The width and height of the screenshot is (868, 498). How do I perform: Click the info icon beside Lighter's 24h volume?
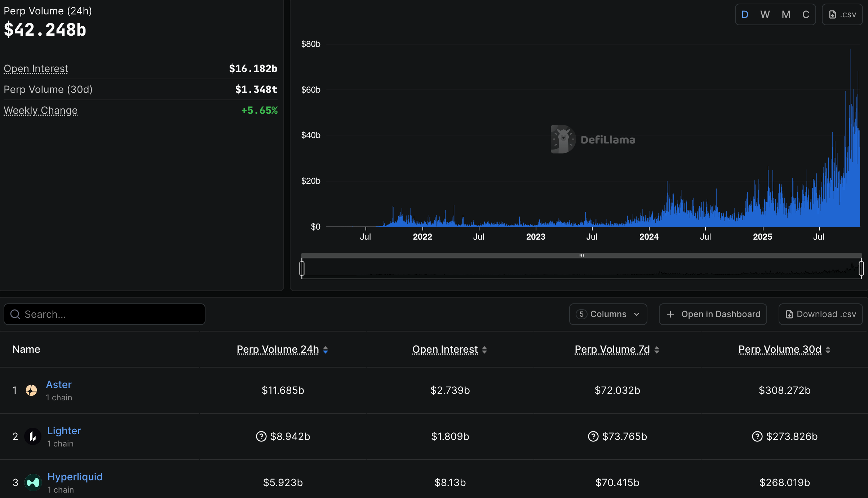coord(261,436)
